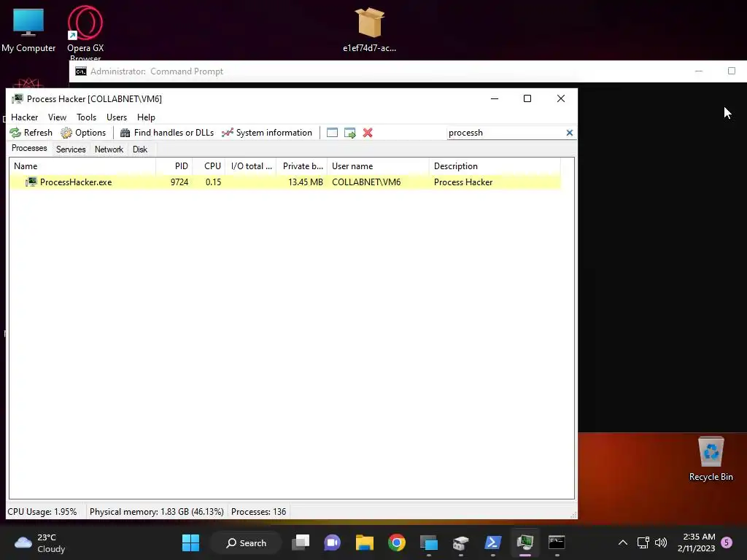Click into the search box containing processh
This screenshot has height=560, width=747.
[x=505, y=133]
